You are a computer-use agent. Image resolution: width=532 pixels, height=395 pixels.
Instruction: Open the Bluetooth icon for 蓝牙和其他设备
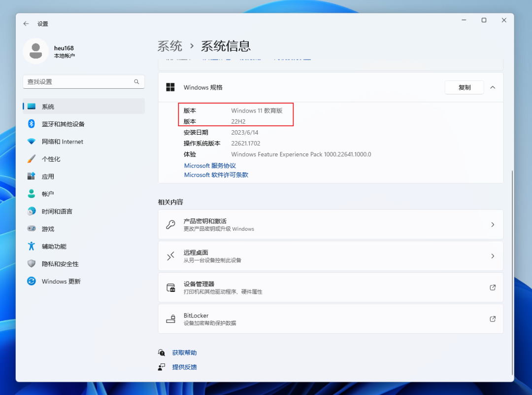point(32,124)
